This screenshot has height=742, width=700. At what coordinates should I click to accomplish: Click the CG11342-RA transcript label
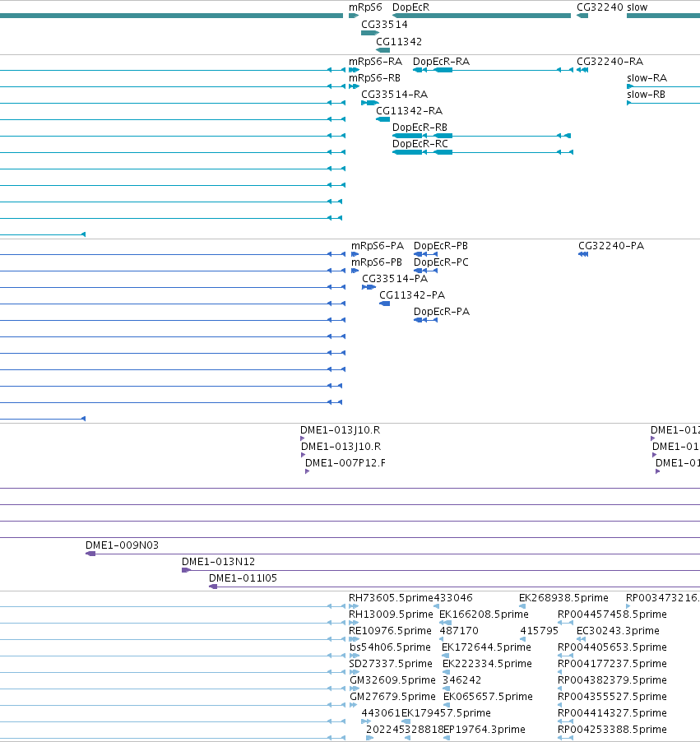(x=409, y=111)
